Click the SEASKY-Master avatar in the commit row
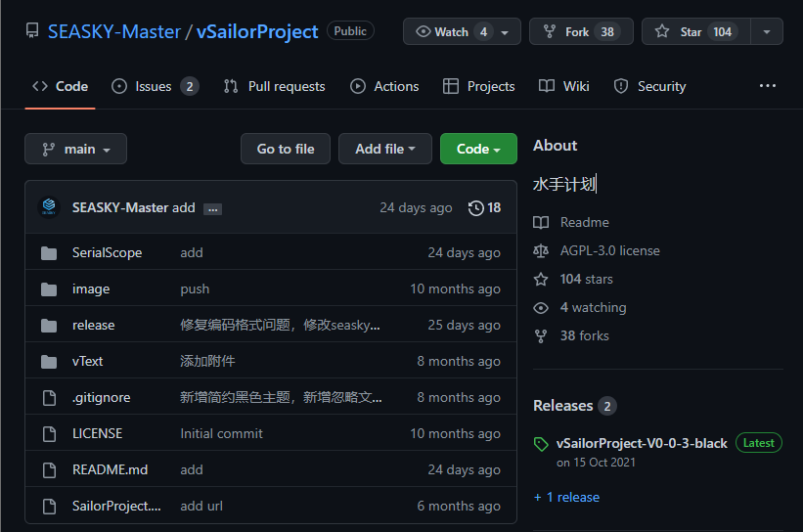This screenshot has height=532, width=803. pos(49,207)
